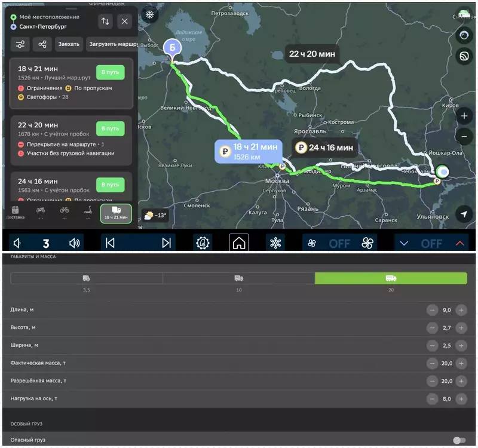Open route settings filter icon
The image size is (478, 448).
(20, 44)
